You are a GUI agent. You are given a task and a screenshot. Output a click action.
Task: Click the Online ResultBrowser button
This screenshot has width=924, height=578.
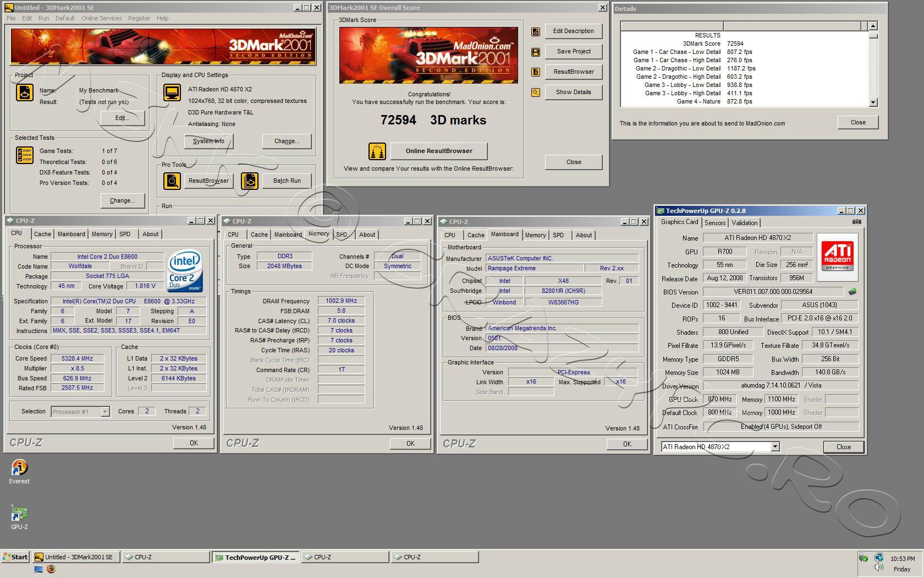click(x=439, y=151)
